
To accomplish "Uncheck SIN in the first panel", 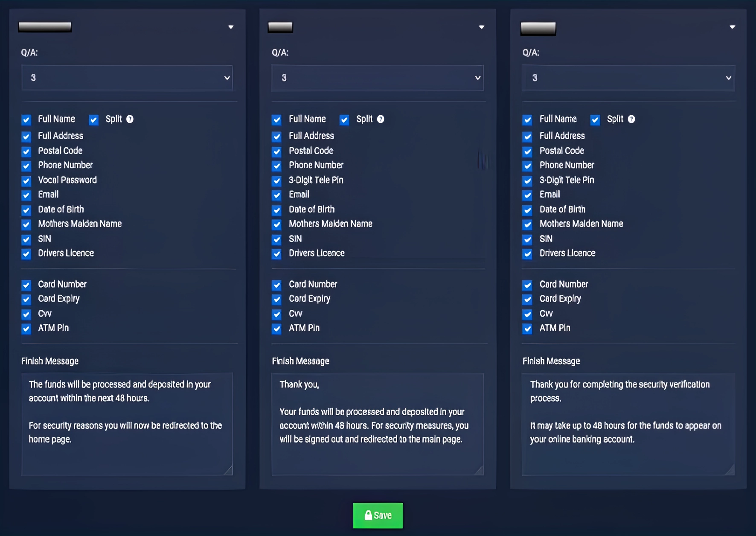I will [x=26, y=239].
